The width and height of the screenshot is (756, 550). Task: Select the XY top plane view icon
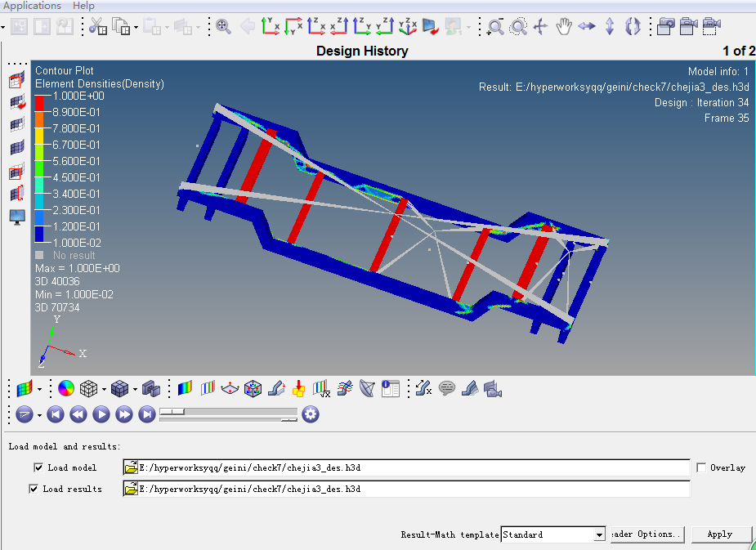click(270, 26)
